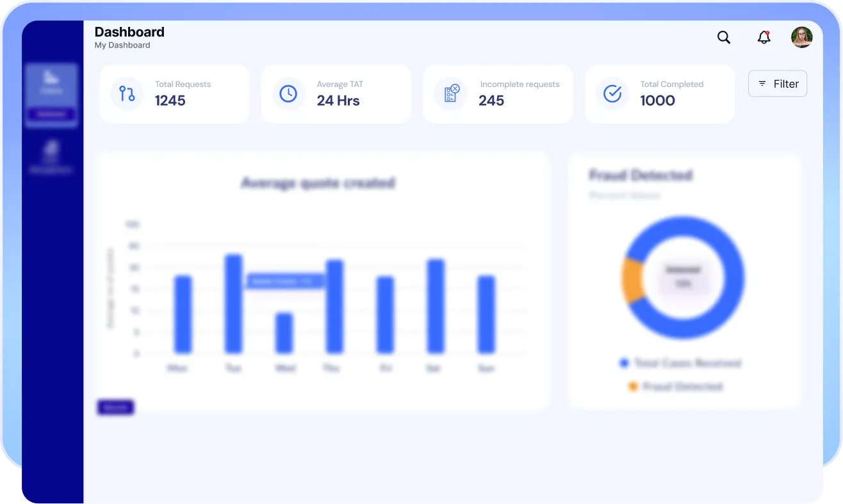Click the Dashboard page title
The height and width of the screenshot is (504, 843).
click(x=129, y=32)
